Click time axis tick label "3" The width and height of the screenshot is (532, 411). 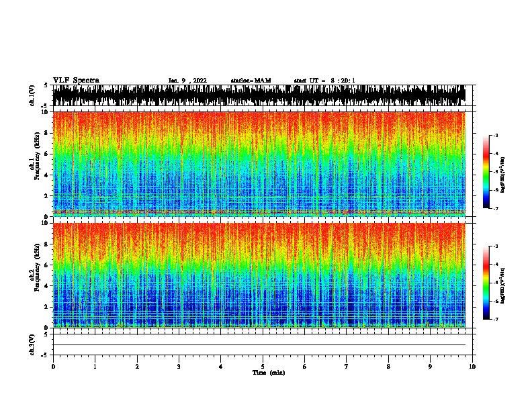tap(179, 367)
